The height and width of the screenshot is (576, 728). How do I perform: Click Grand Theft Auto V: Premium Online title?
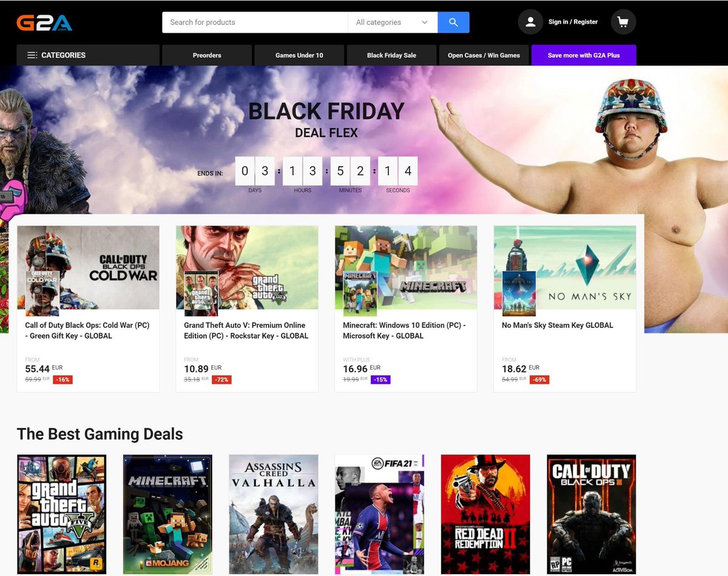point(246,331)
